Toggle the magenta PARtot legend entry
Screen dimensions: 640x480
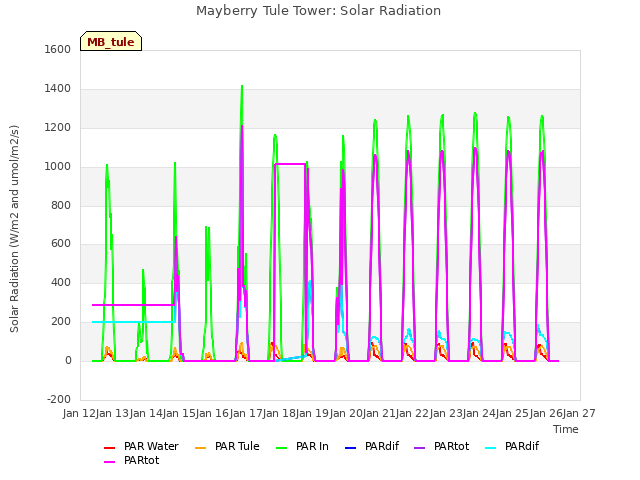tap(131, 460)
